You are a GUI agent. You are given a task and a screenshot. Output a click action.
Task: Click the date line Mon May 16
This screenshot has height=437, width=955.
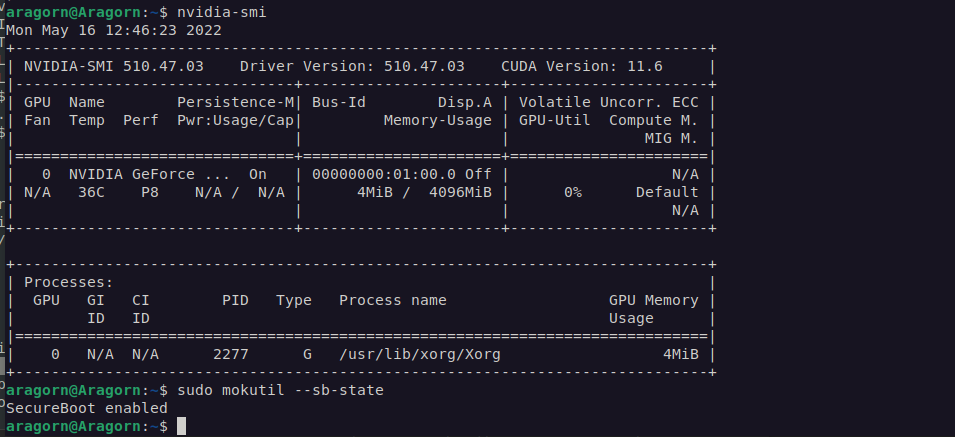tap(114, 30)
